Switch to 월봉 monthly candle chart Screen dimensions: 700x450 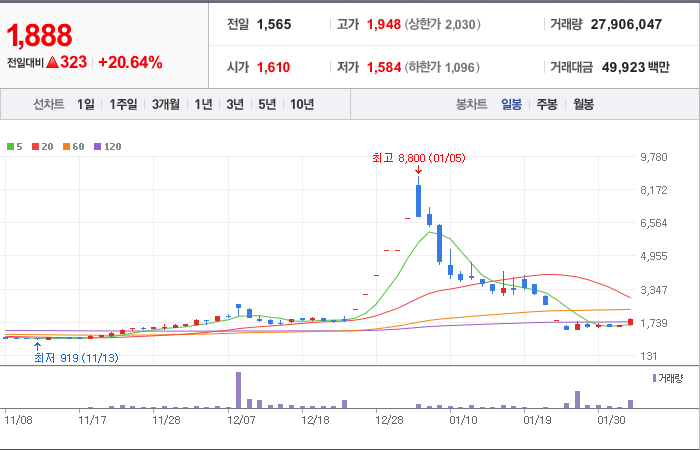pos(583,105)
